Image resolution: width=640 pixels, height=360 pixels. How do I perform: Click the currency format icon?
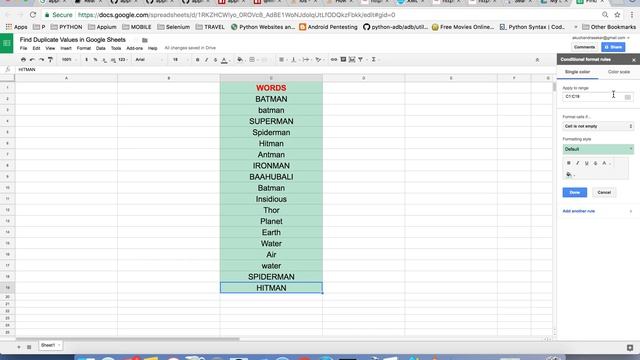tap(87, 60)
